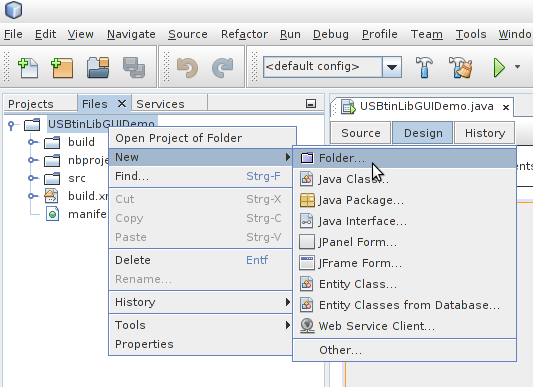Click the JPanel Form icon
Viewport: 533px width, 387px height.
click(307, 242)
